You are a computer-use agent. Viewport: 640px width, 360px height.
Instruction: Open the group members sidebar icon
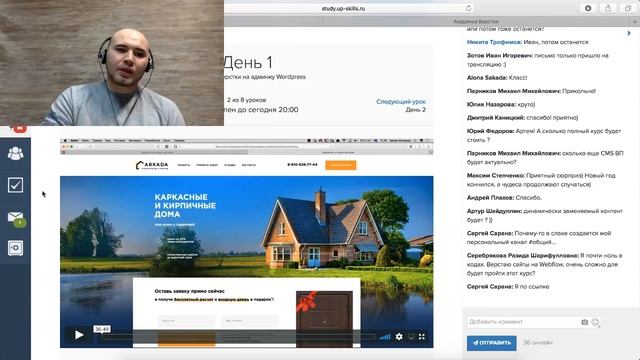16,153
